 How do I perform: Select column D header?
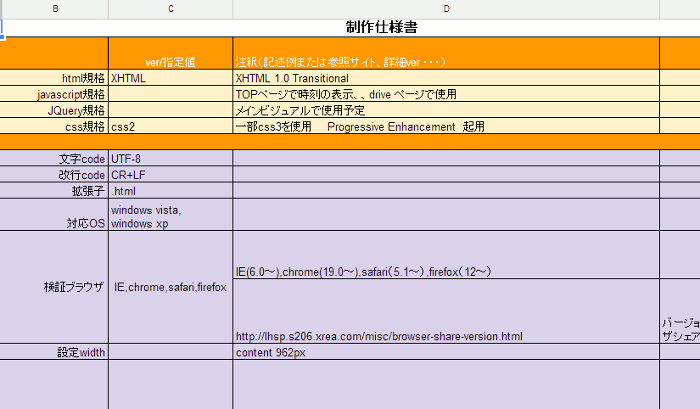tap(446, 9)
